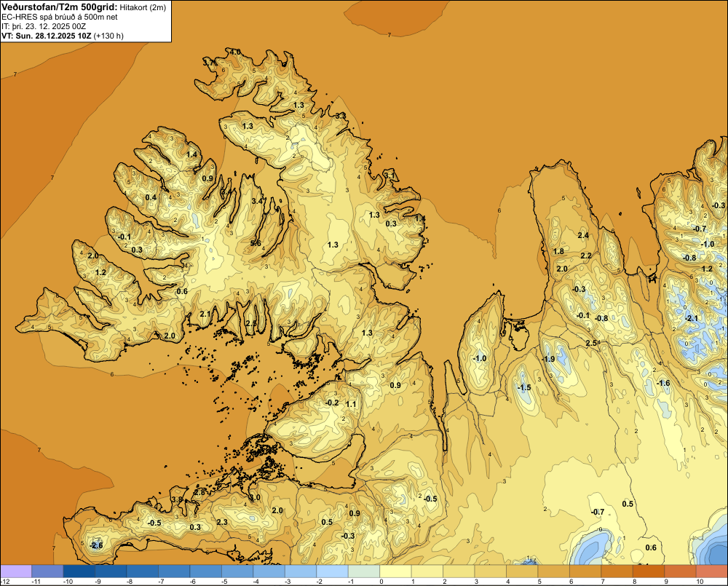The image size is (728, 586).
Task: Click the -0.2 temperature label
Action: tap(332, 403)
